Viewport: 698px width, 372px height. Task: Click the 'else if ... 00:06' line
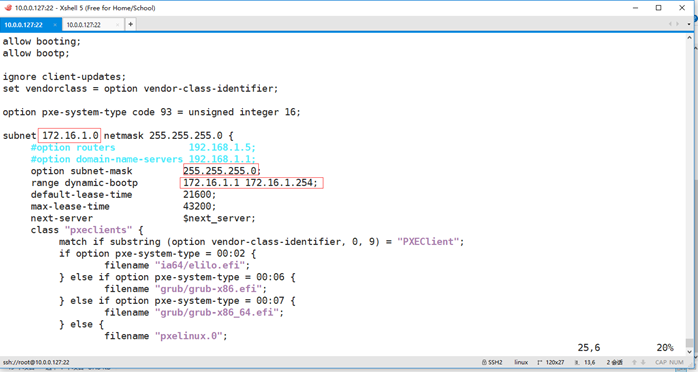[x=177, y=277]
